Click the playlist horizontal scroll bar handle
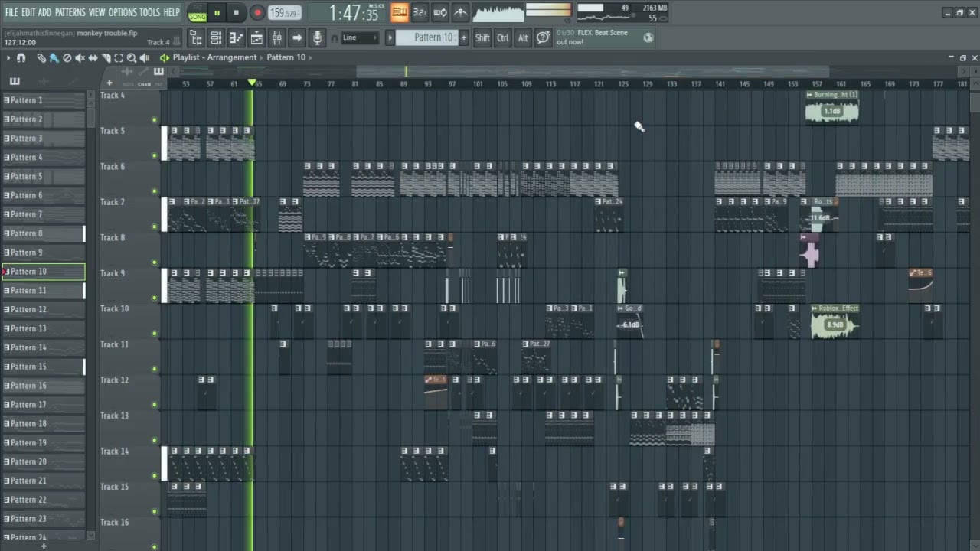The width and height of the screenshot is (980, 551). click(593, 72)
